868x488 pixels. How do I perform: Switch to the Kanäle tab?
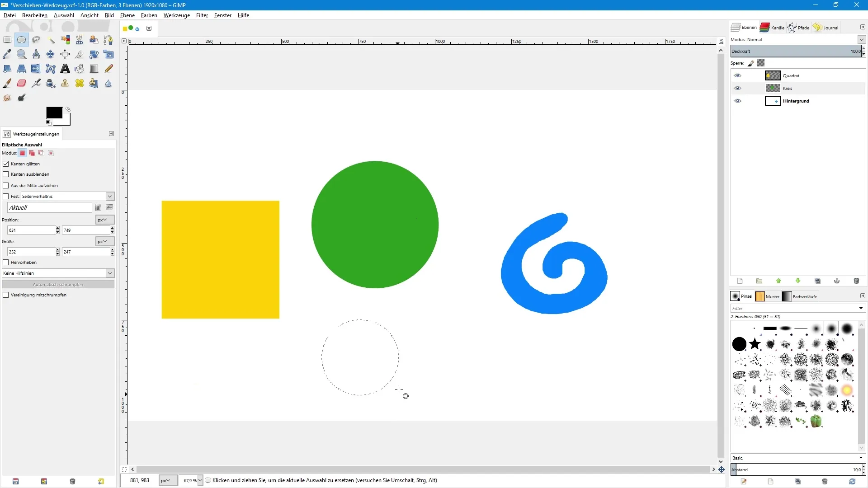(773, 28)
